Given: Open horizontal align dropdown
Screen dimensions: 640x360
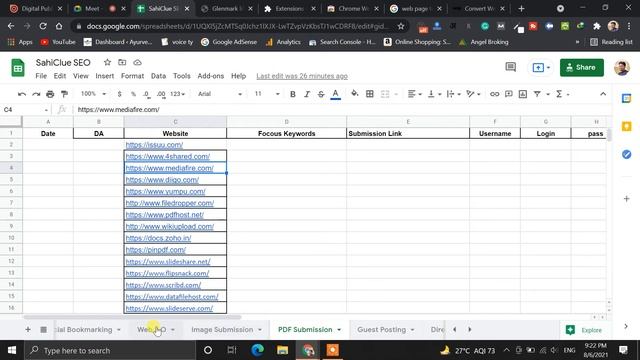Looking at the screenshot, I should tap(414, 94).
